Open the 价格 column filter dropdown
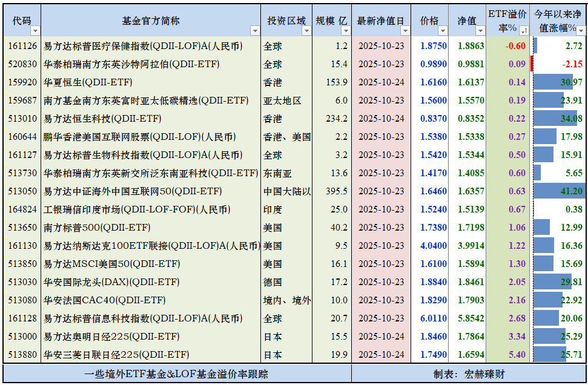The image size is (588, 385). (x=443, y=31)
